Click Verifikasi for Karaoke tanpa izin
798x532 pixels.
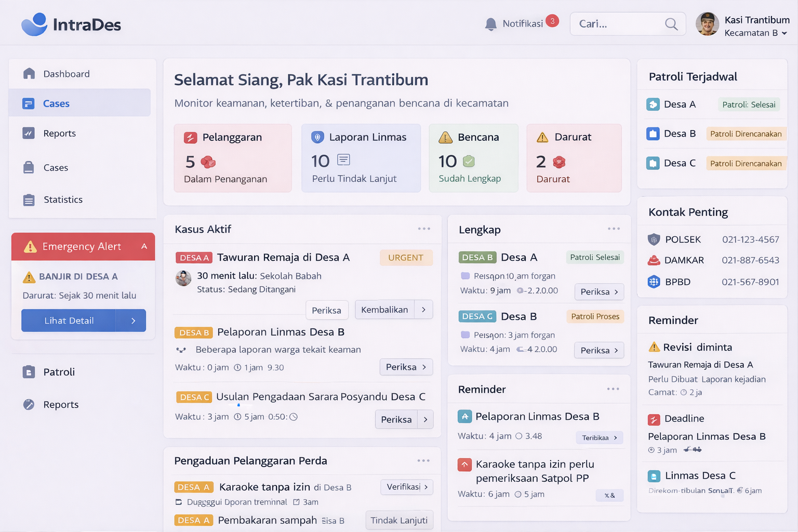(x=407, y=487)
